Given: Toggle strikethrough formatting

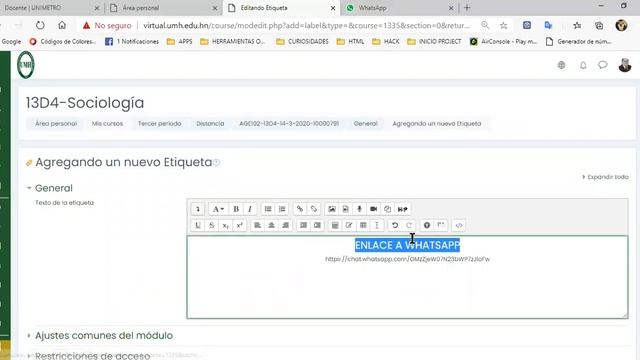Looking at the screenshot, I should [x=212, y=225].
